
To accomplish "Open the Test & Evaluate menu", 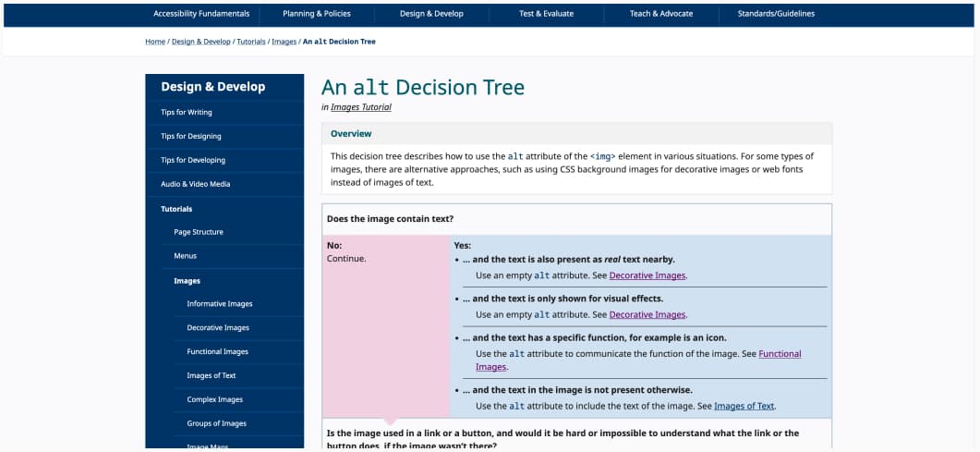I will click(x=546, y=14).
